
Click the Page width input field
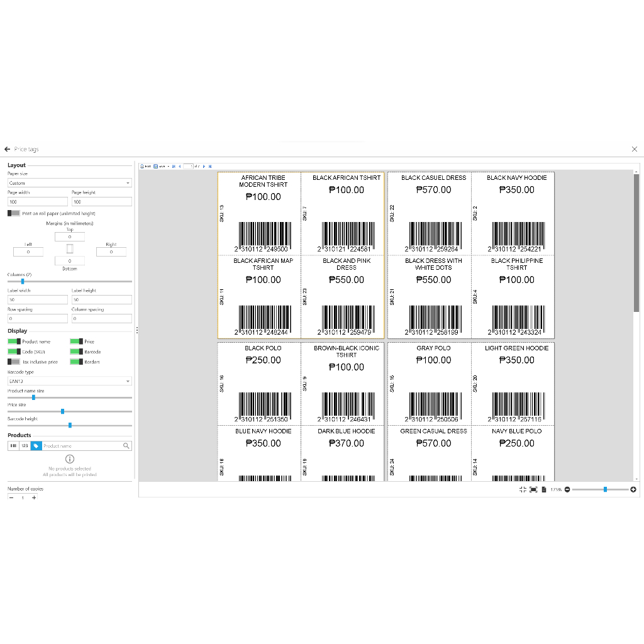(x=37, y=202)
